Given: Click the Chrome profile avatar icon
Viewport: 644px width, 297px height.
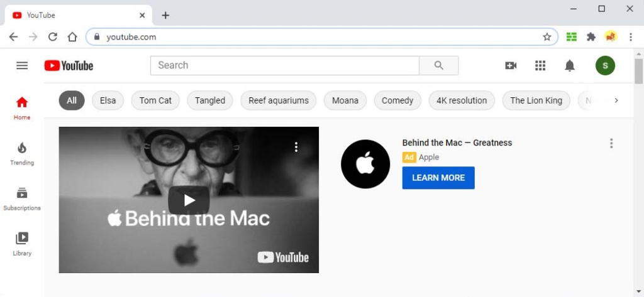Looking at the screenshot, I should tap(611, 37).
